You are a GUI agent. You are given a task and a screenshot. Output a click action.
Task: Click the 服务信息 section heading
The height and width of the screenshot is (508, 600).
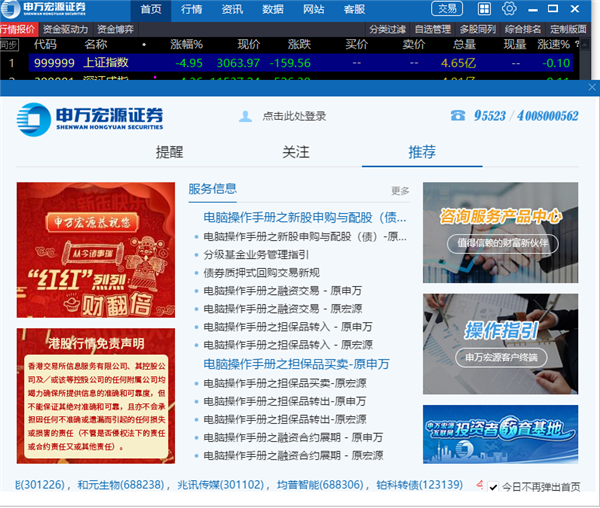212,189
